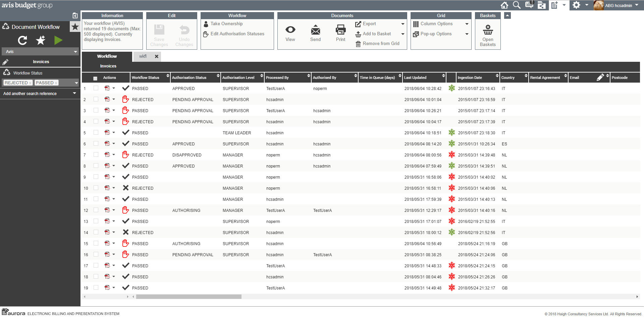Open the shared folder icon in top bar

(x=541, y=5)
